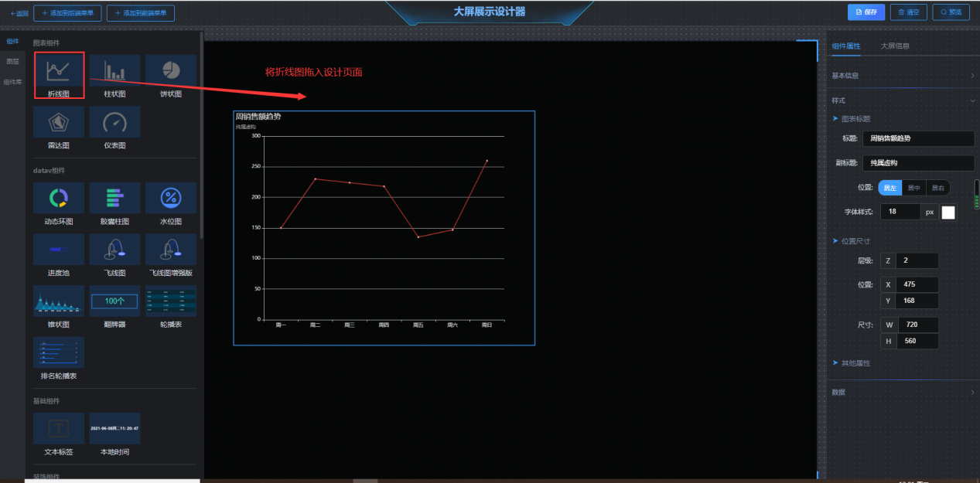Select the 飞线图 flyline component
This screenshot has width=980, height=483.
(114, 256)
